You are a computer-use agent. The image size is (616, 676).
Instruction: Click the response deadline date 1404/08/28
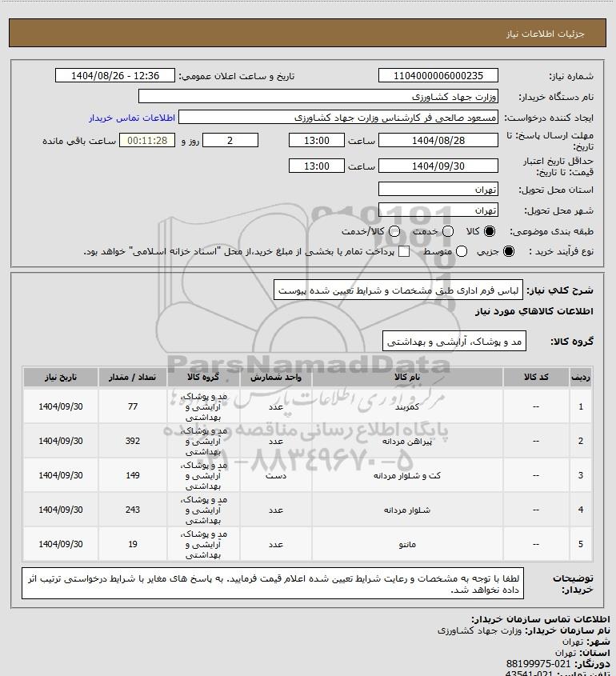pyautogui.click(x=438, y=140)
